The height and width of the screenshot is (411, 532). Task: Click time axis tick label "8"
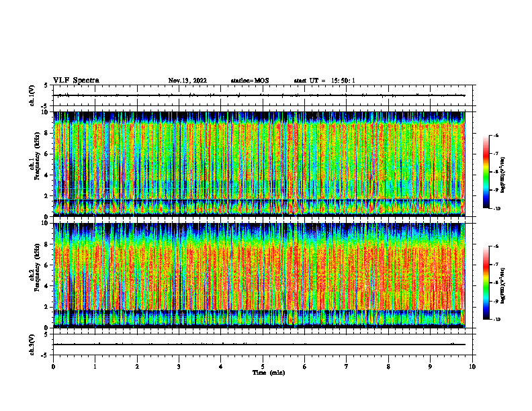pos(388,367)
